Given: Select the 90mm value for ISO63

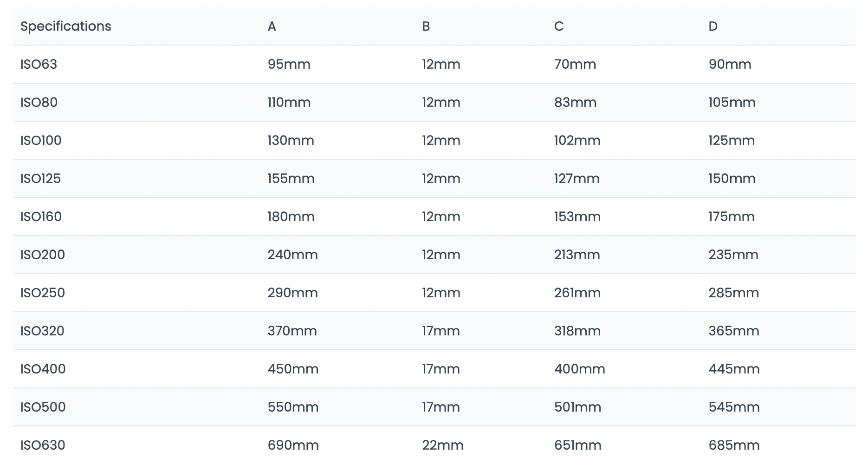Looking at the screenshot, I should [730, 64].
